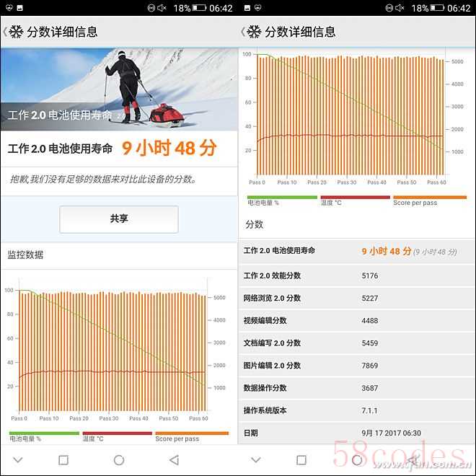The width and height of the screenshot is (476, 476).
Task: Select the 数据操作分数 3687 row
Action: coord(357,388)
